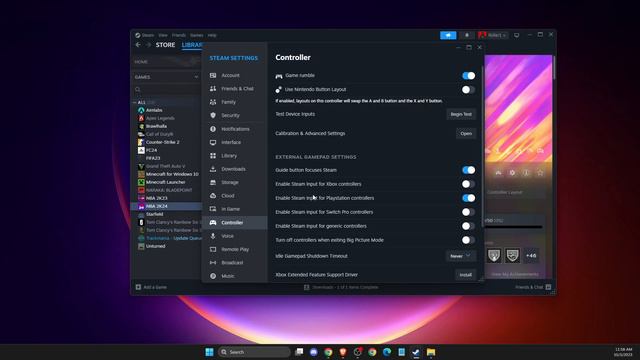The image size is (640, 360).
Task: Click the Windows Start button
Action: 209,352
